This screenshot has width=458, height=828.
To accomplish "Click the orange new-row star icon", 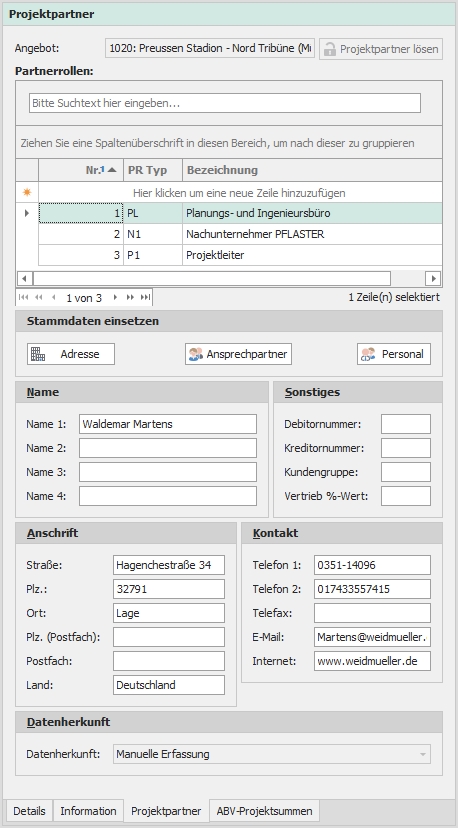I will coord(27,193).
